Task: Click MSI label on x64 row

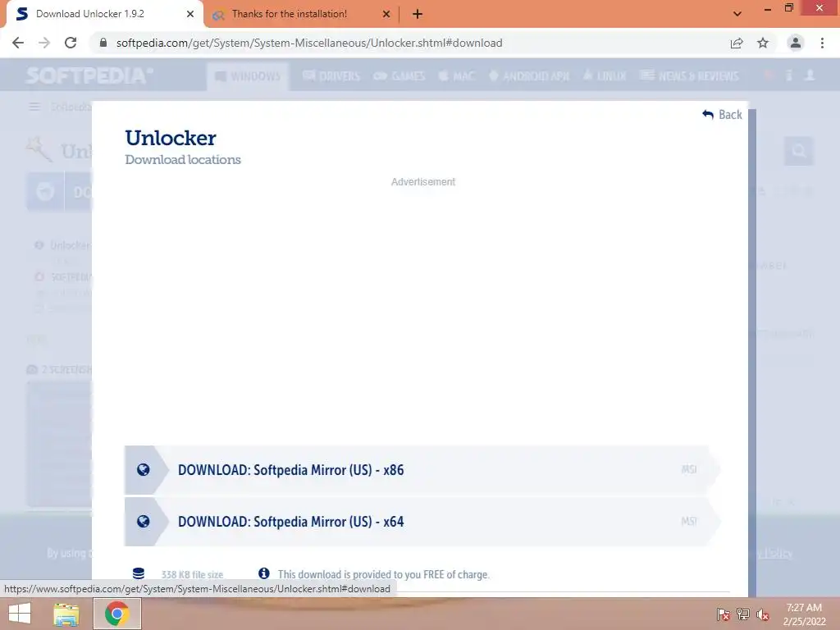Action: coord(689,521)
